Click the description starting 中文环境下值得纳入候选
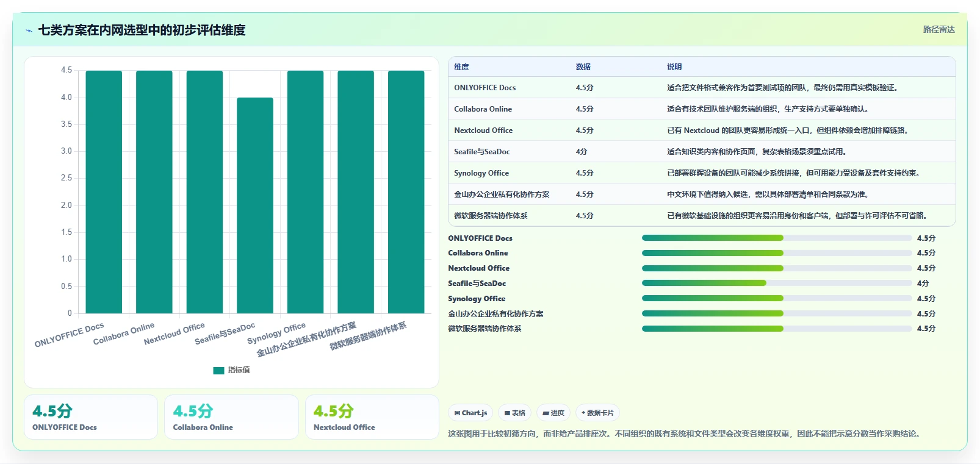 [x=768, y=195]
